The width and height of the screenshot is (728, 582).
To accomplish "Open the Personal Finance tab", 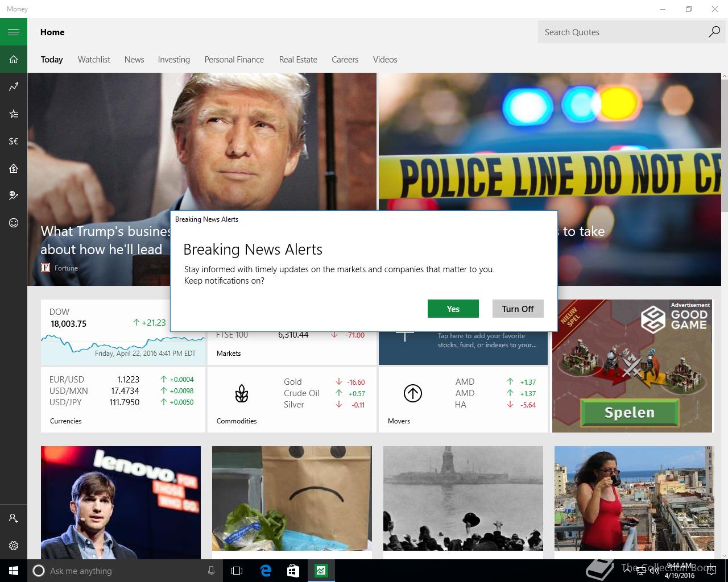I will [234, 60].
